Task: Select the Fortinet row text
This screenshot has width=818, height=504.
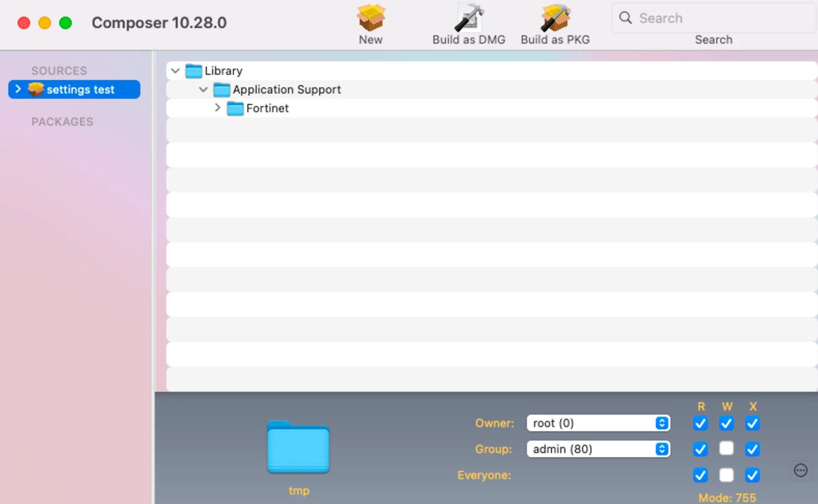Action: pos(268,108)
